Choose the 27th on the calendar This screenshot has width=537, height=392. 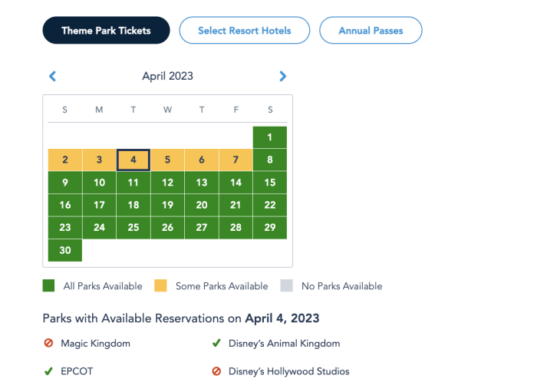coord(202,228)
